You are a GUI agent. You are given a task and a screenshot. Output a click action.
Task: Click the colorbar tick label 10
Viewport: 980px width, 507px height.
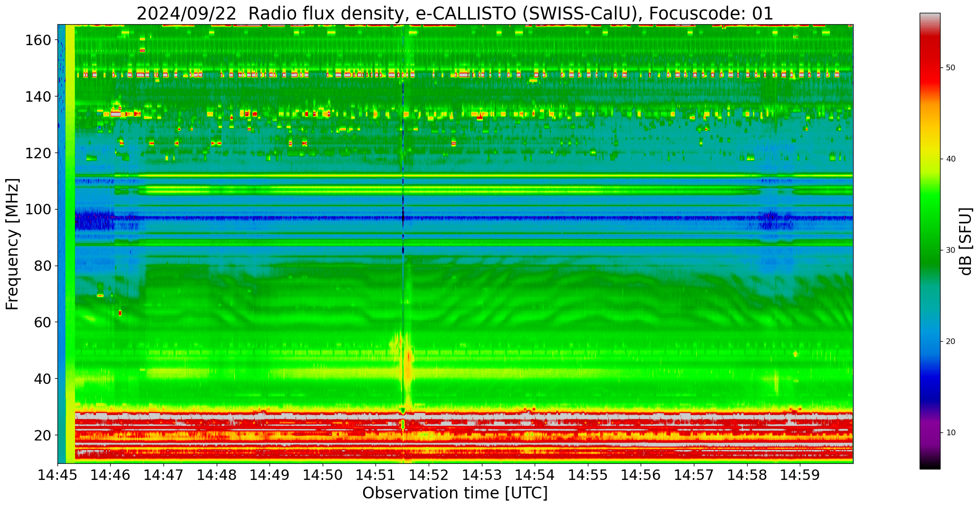pos(951,432)
